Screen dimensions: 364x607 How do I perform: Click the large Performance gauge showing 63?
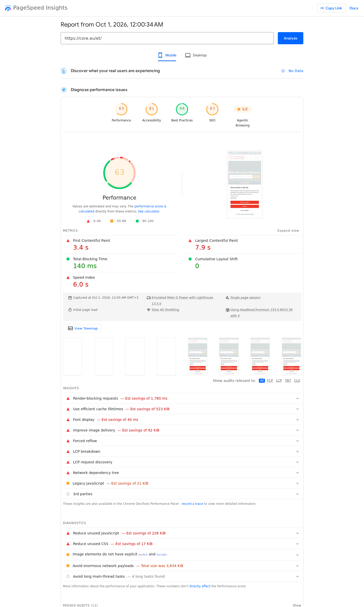click(120, 172)
